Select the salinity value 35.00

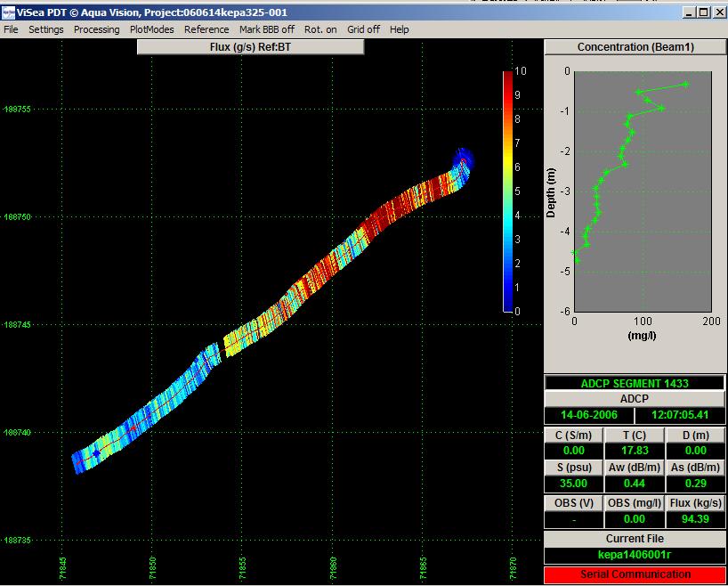tap(574, 484)
